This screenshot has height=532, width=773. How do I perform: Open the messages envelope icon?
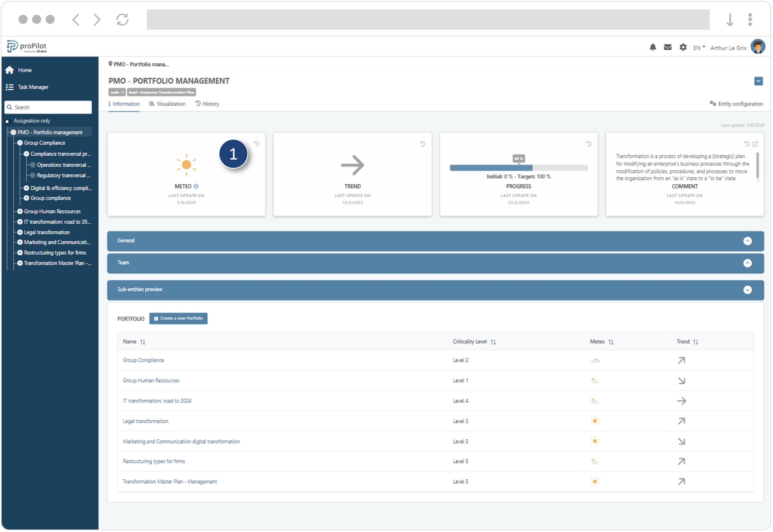pos(668,47)
